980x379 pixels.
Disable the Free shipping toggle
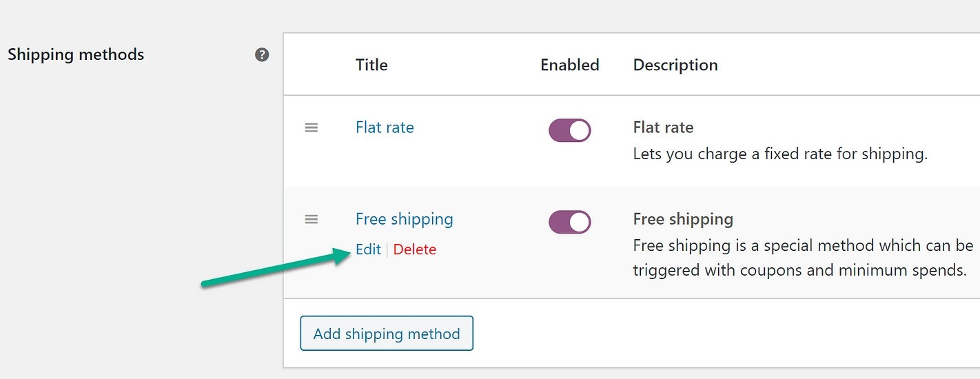tap(570, 222)
